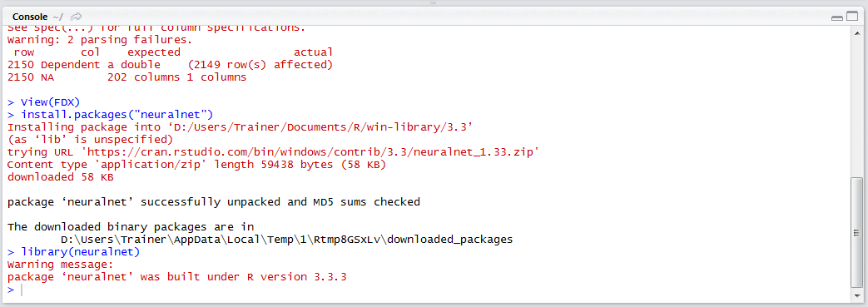This screenshot has width=868, height=307.
Task: Select the Console tab
Action: [x=30, y=17]
